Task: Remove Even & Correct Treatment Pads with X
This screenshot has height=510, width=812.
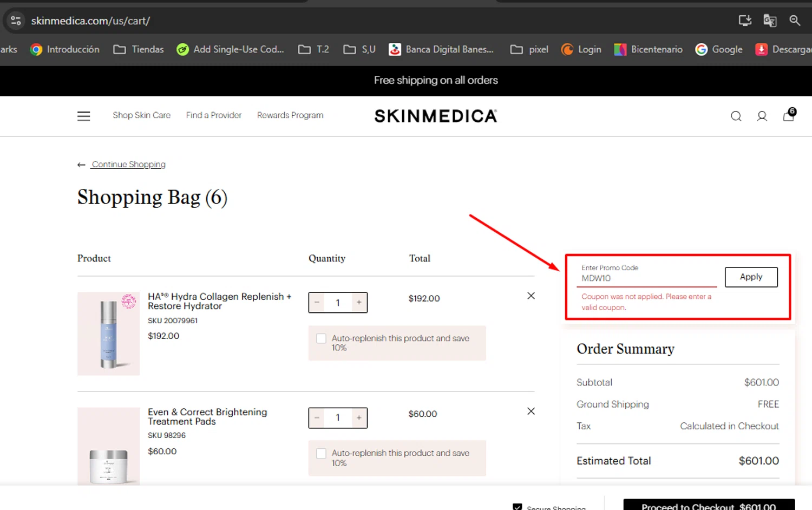Action: (x=531, y=411)
